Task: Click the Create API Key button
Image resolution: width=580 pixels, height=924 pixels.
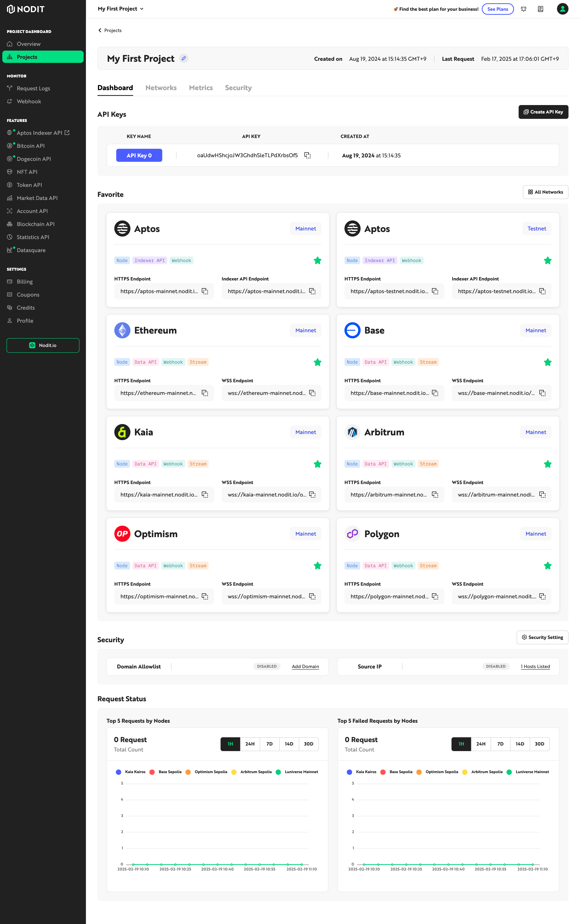Action: tap(543, 112)
